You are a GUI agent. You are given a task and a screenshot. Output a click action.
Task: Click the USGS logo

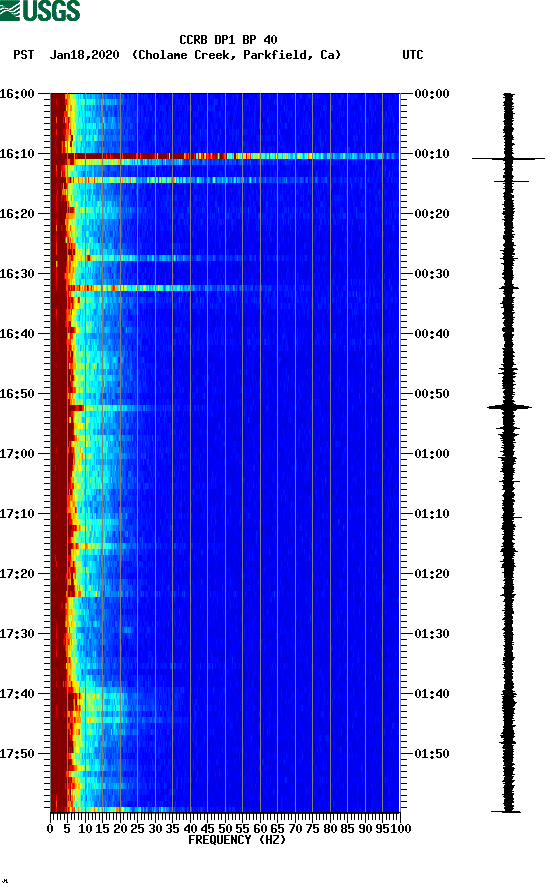coord(40,11)
